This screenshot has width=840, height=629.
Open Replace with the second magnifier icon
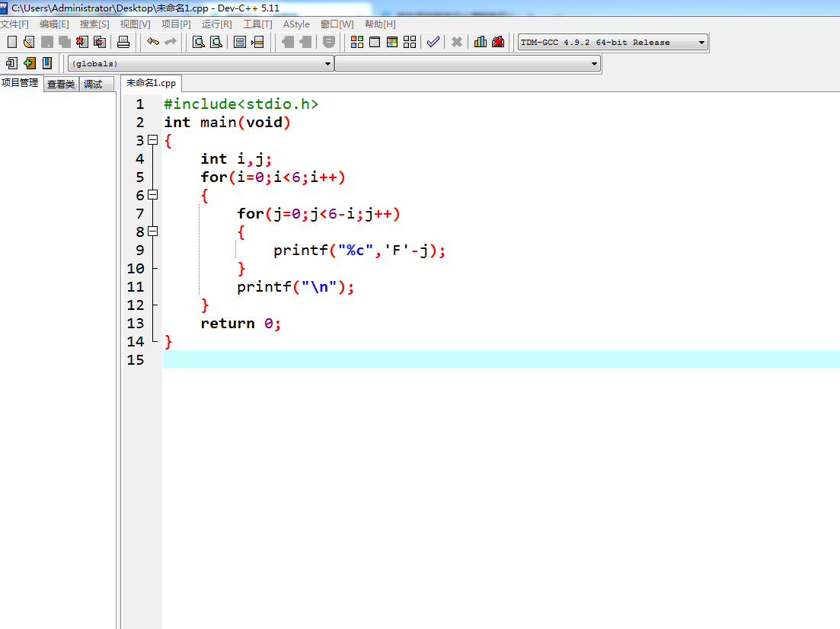216,42
